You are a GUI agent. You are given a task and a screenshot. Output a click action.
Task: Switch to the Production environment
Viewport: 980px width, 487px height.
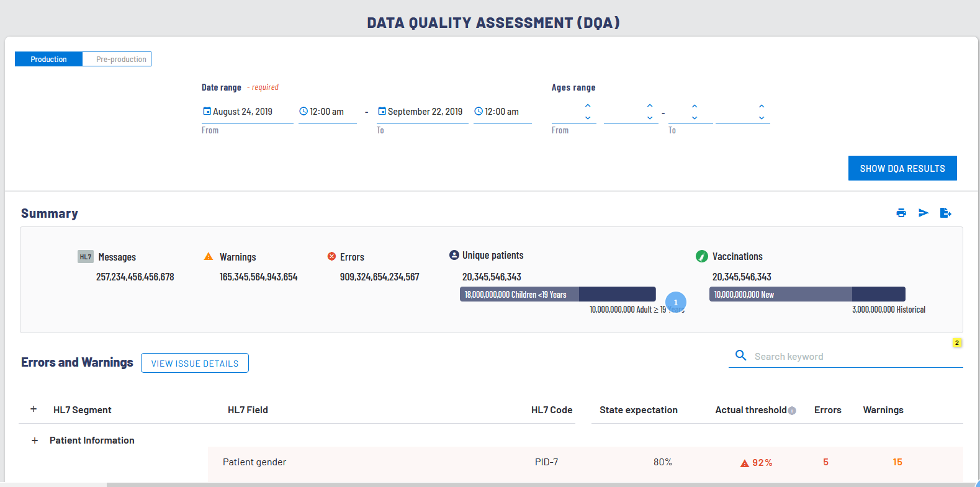click(48, 60)
